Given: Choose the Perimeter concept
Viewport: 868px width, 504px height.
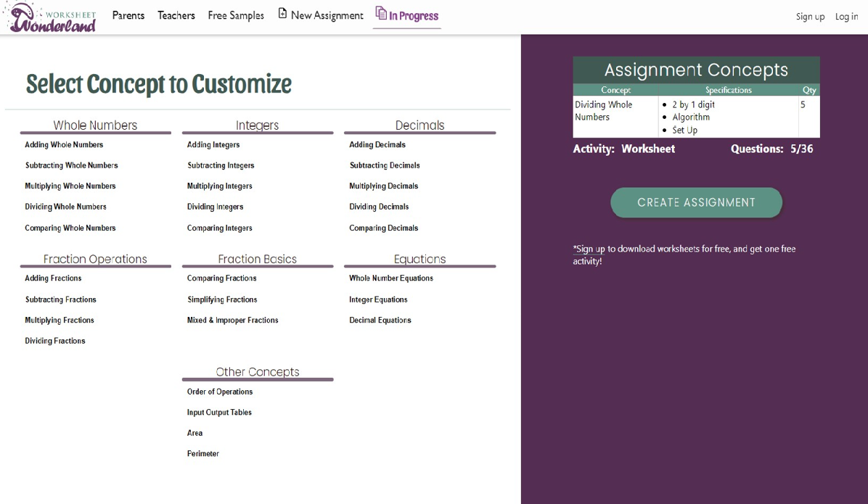Looking at the screenshot, I should click(x=202, y=454).
